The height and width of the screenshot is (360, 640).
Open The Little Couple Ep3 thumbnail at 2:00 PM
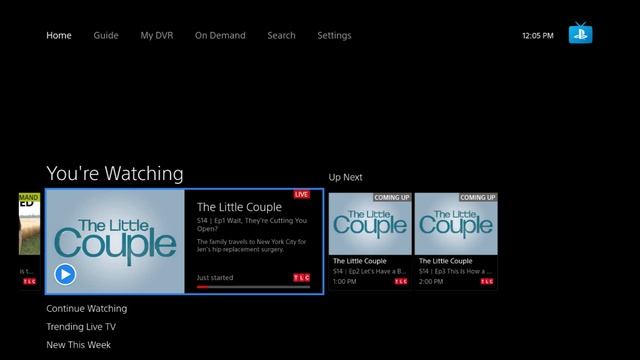(456, 224)
